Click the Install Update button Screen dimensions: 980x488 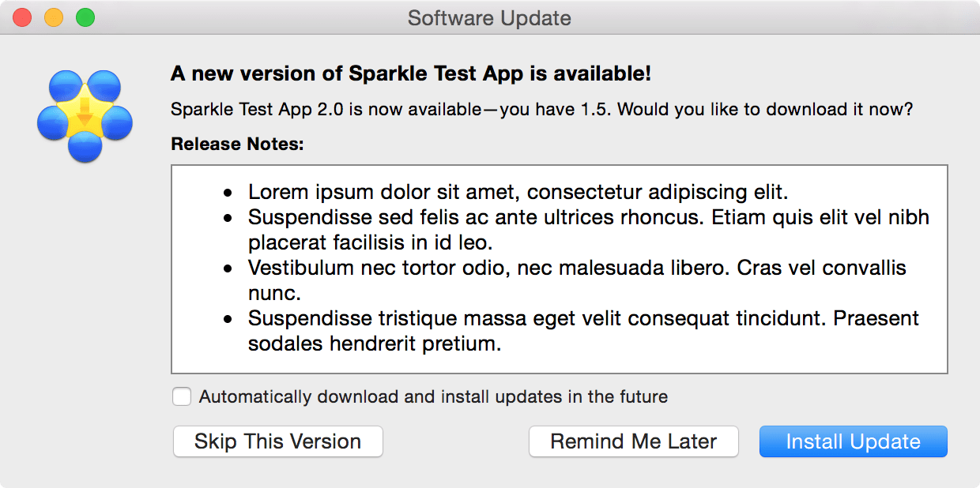click(x=853, y=441)
